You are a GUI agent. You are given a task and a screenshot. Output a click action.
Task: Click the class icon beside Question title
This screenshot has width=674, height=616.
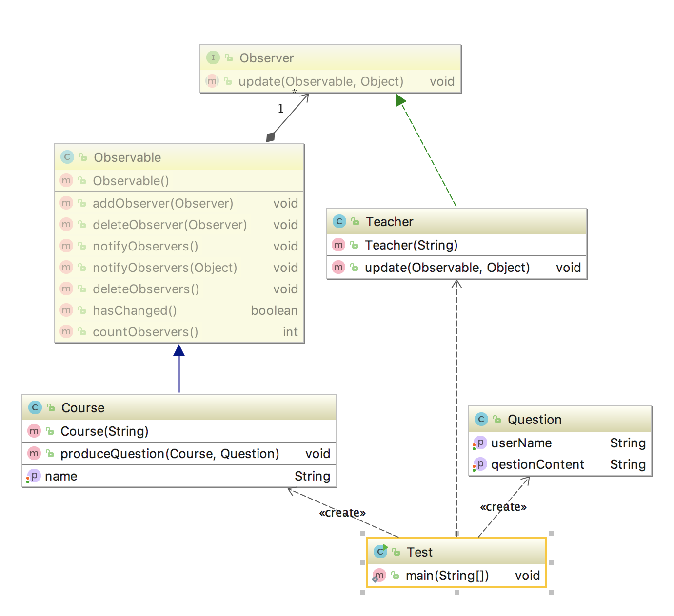point(481,419)
